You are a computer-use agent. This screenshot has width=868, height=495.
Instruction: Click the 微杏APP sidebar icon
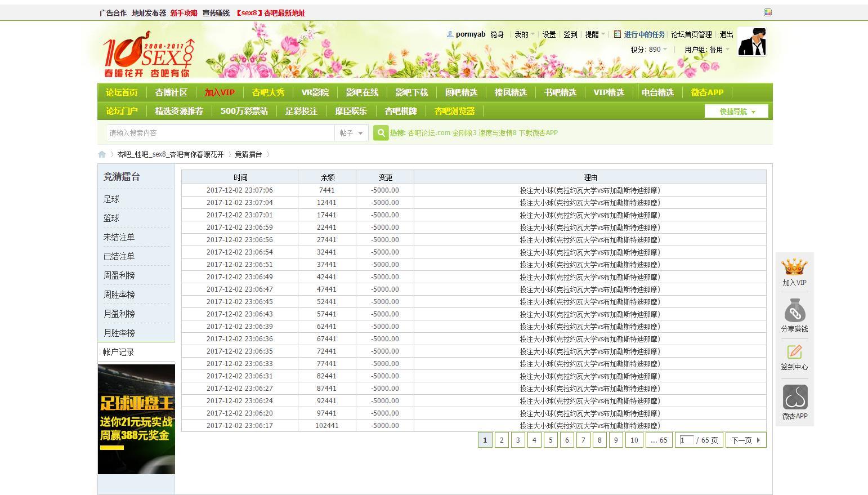(x=794, y=398)
